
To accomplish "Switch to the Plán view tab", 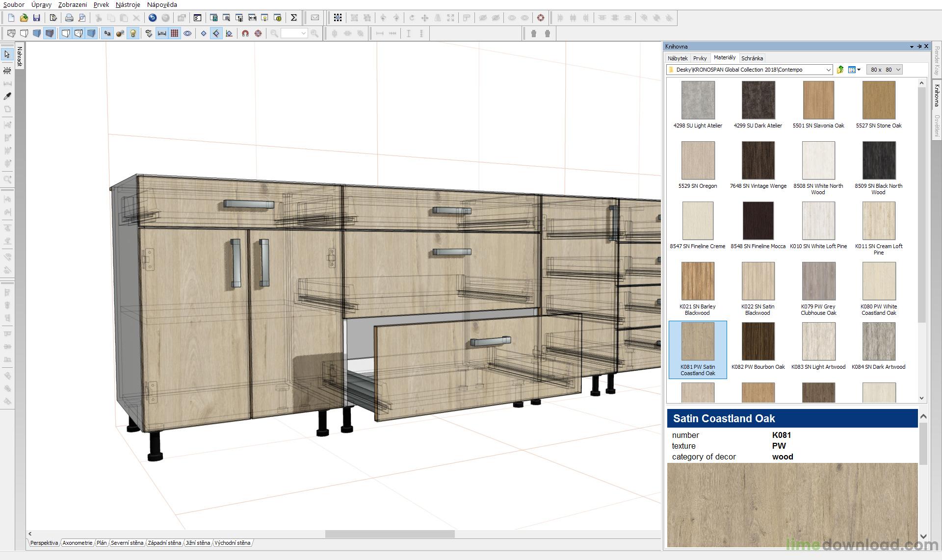I will click(x=102, y=543).
